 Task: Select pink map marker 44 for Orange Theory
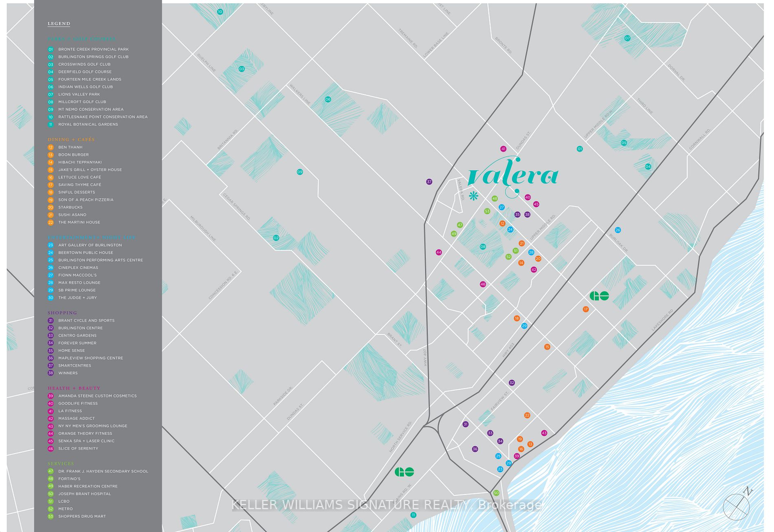click(439, 252)
